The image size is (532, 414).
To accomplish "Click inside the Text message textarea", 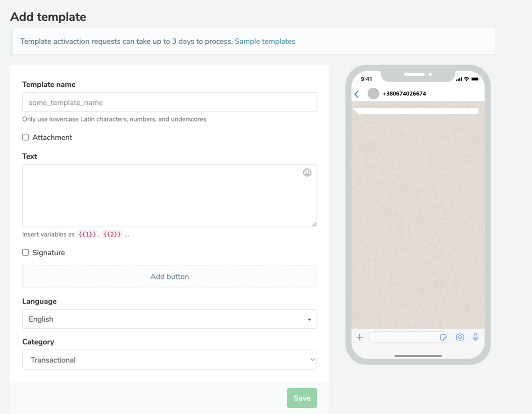I will (162, 196).
